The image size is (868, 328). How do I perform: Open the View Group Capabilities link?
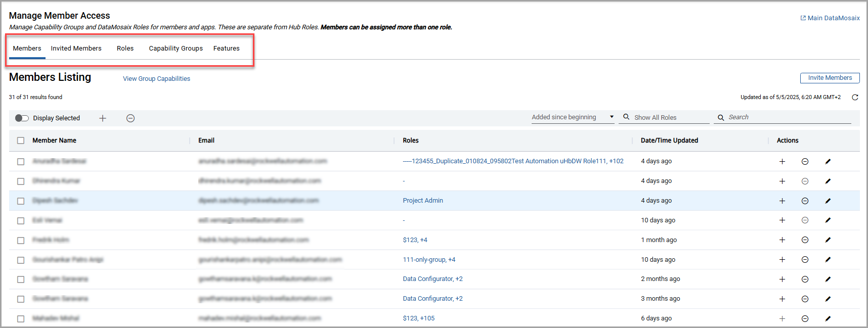tap(156, 79)
